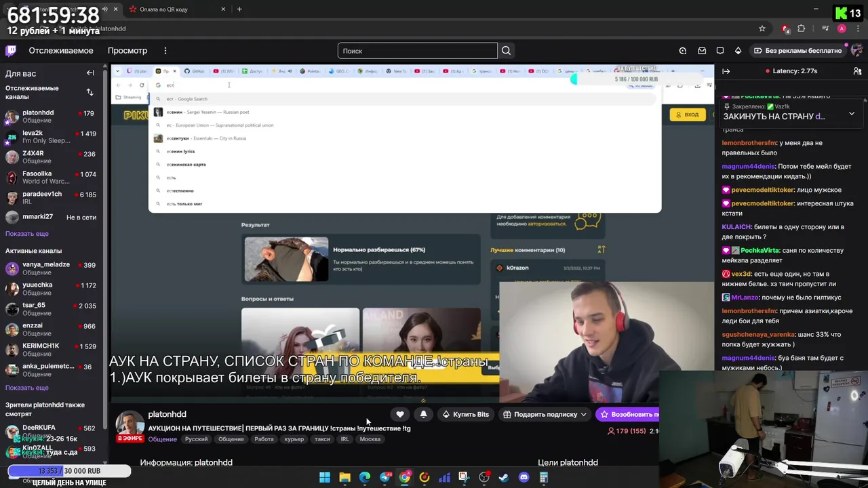The image size is (868, 488).
Task: Open Twitch user avatar menu
Action: 857,51
